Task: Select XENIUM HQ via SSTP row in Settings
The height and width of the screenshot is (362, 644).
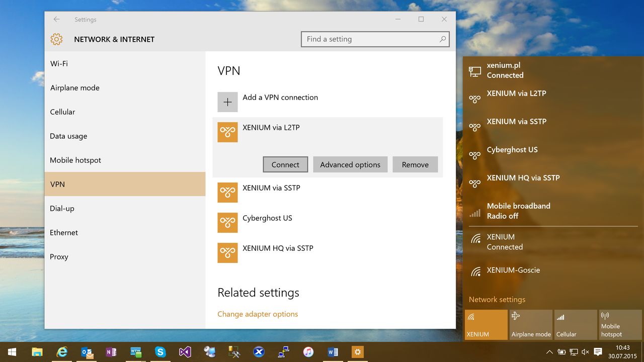Action: [328, 253]
